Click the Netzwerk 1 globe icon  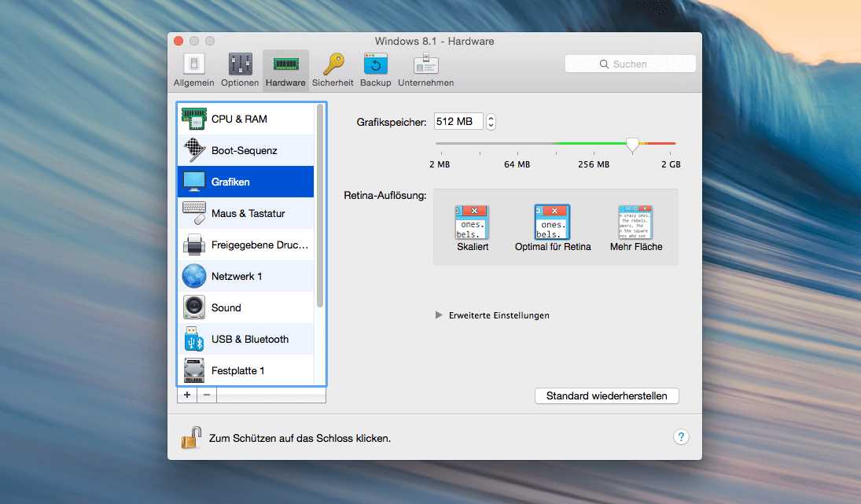click(x=194, y=276)
